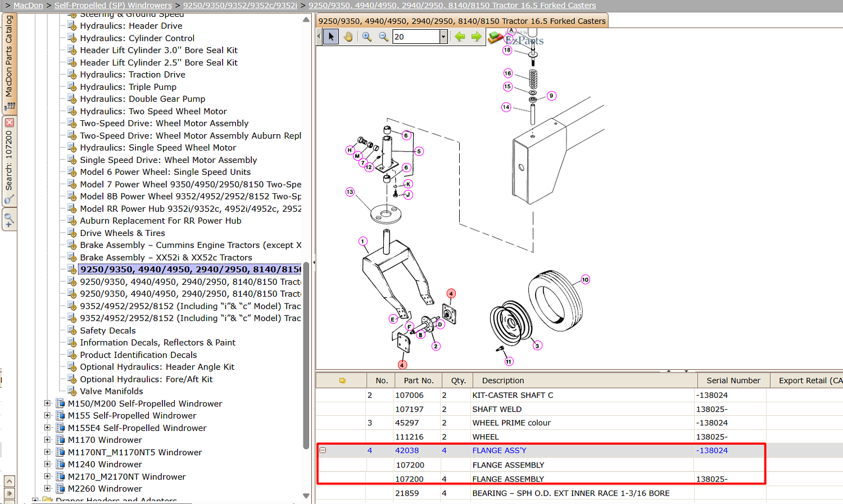The width and height of the screenshot is (843, 504).
Task: Sort by Qty. column header
Action: pyautogui.click(x=458, y=380)
